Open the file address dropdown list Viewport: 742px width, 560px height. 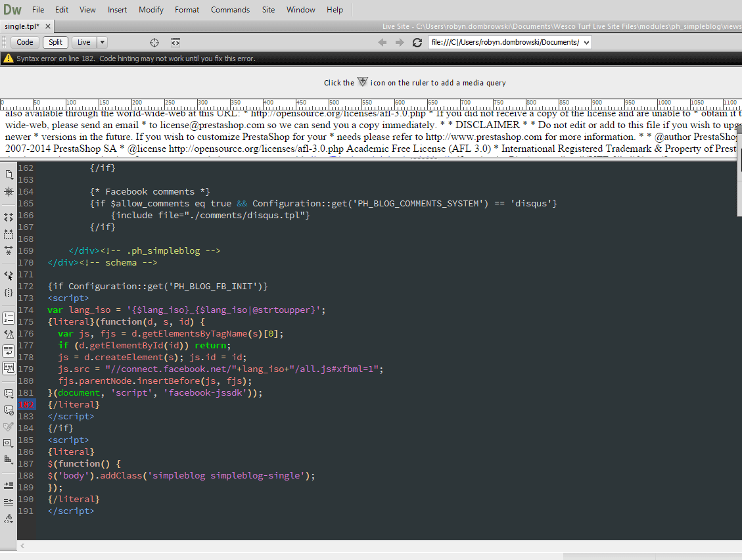coord(586,43)
